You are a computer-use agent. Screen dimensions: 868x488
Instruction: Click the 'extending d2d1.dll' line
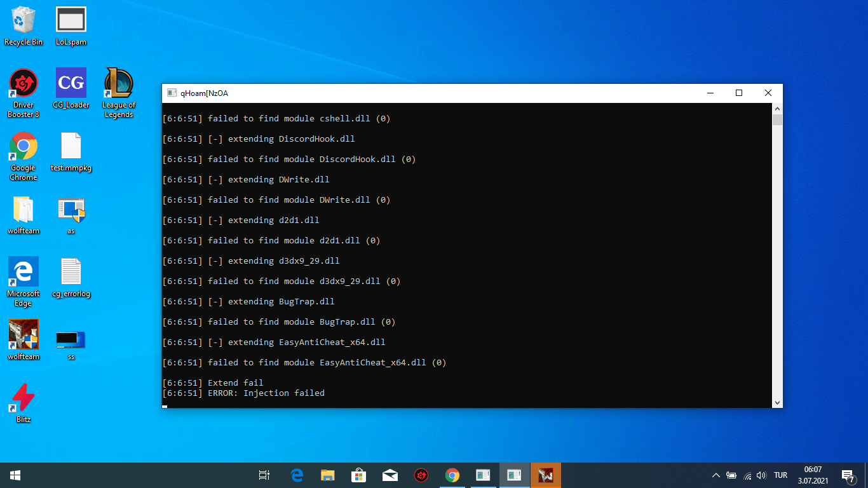[240, 220]
